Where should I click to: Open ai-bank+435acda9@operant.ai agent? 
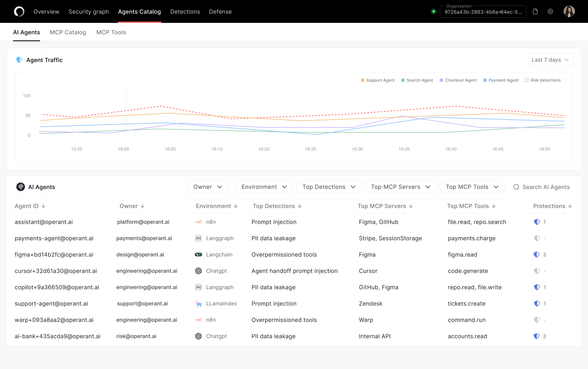(x=58, y=336)
